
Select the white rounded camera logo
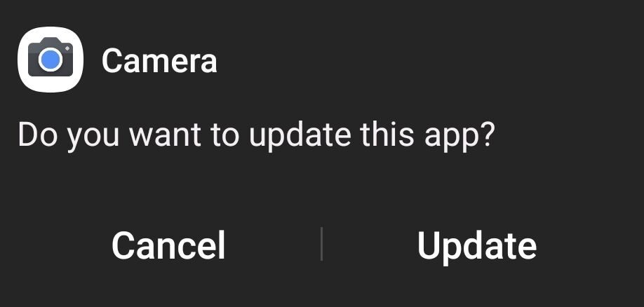(x=51, y=60)
